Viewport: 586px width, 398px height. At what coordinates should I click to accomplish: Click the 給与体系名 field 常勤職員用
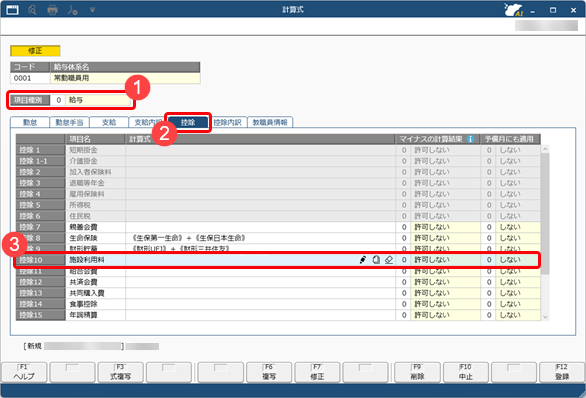pyautogui.click(x=125, y=78)
